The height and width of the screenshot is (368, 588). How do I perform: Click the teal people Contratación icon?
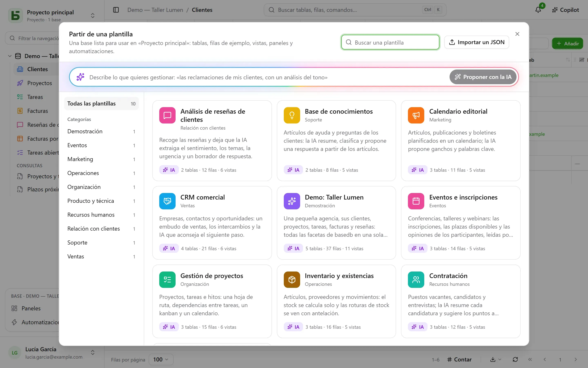tap(416, 279)
